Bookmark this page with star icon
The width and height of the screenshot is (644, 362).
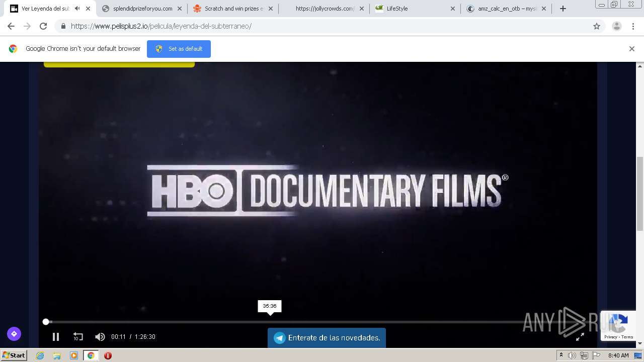click(597, 26)
